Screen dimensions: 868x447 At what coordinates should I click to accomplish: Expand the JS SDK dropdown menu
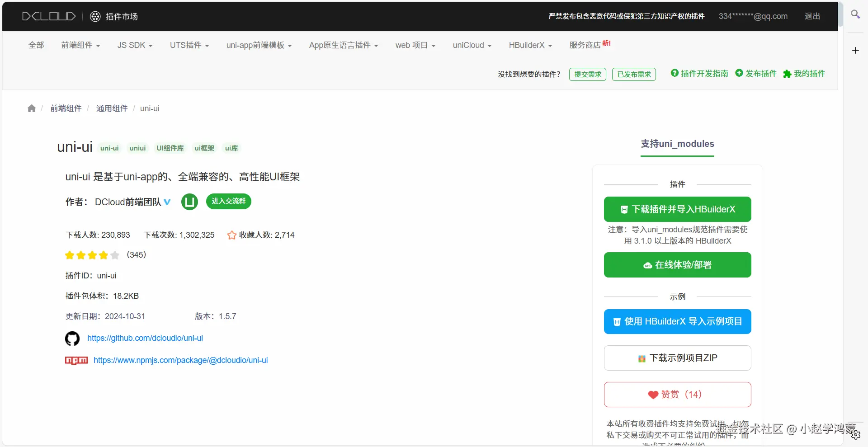point(135,45)
